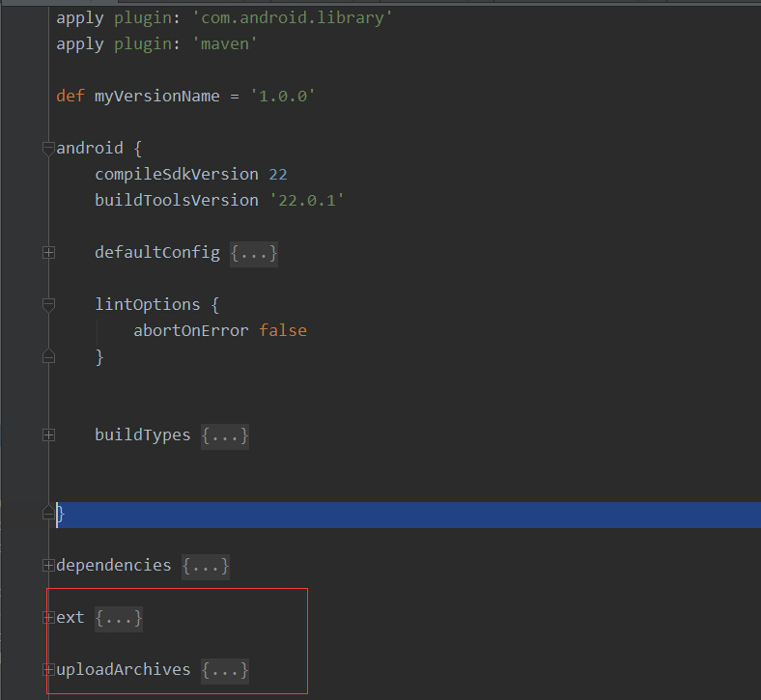Collapse the lintOptions block fold marker

click(x=48, y=305)
